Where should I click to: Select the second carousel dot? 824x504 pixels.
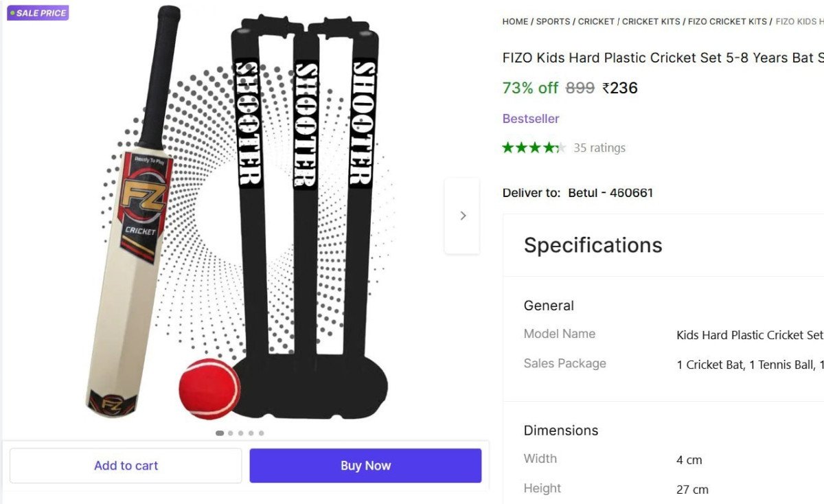click(x=231, y=433)
